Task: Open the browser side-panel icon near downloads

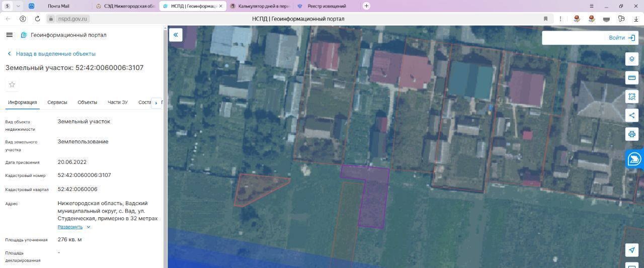Action: click(x=621, y=19)
